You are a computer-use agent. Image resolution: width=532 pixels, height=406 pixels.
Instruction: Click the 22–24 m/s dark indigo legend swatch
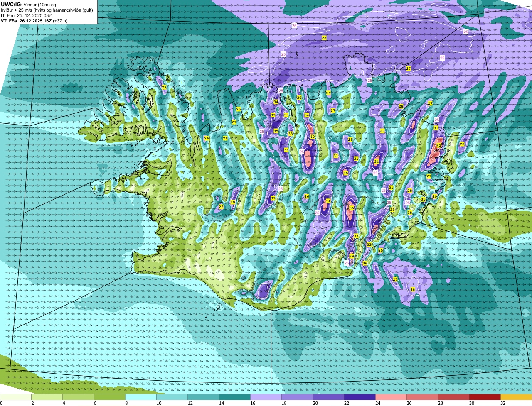pos(360,397)
